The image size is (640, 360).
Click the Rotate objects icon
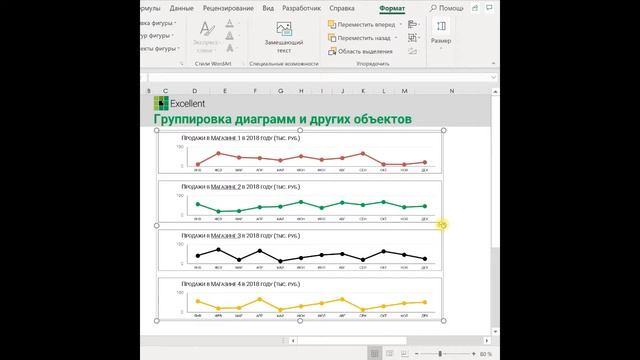412,51
